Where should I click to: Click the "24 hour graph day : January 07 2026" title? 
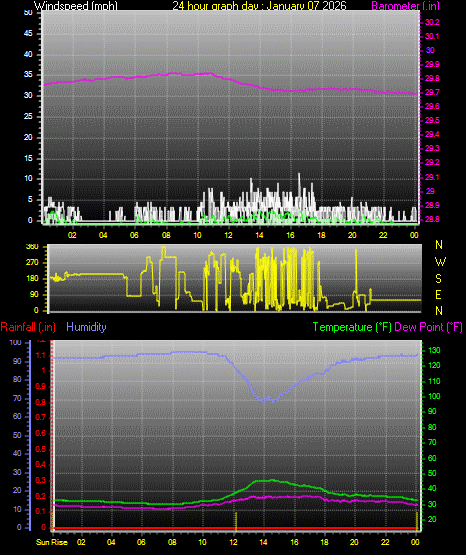pos(259,6)
